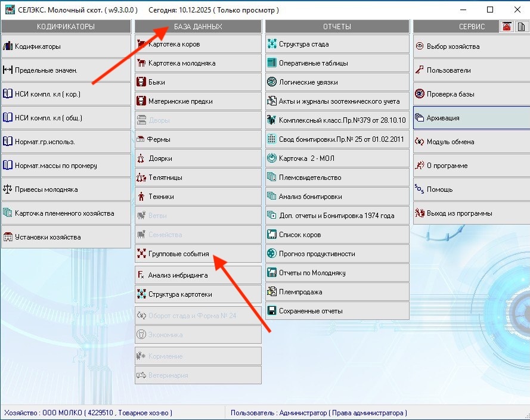Click the Групповые события icon

[x=141, y=253]
